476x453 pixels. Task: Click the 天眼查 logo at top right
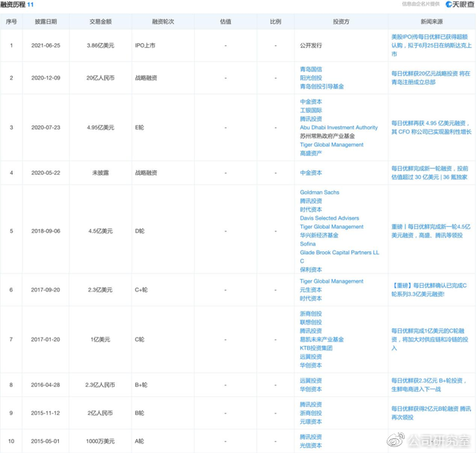click(x=460, y=4)
